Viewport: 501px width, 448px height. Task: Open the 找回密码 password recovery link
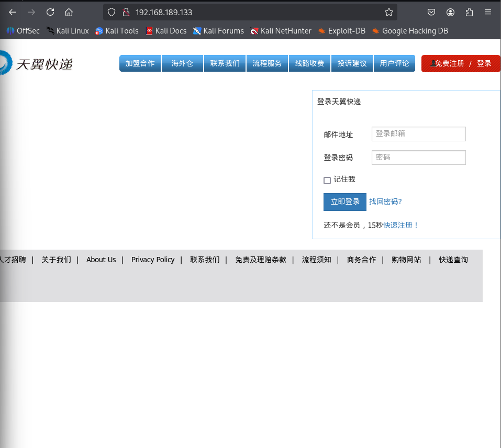[385, 201]
